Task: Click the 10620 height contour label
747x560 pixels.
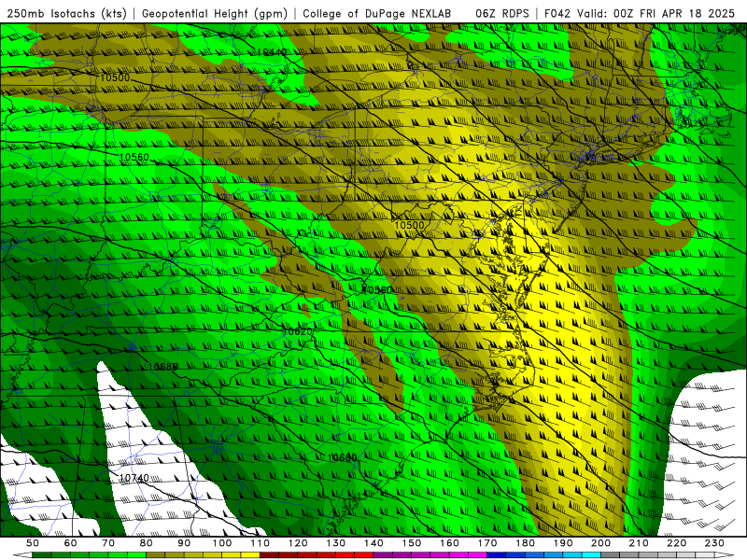Action: 297,331
